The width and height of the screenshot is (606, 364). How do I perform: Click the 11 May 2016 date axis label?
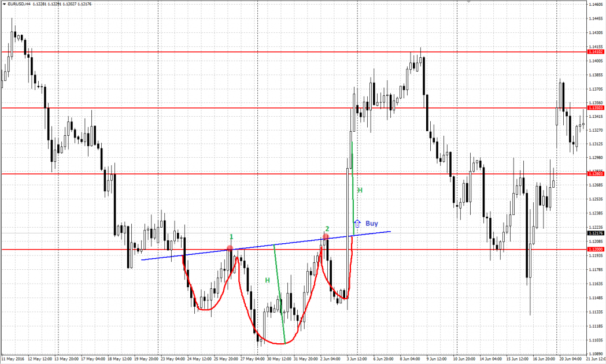coord(13,359)
